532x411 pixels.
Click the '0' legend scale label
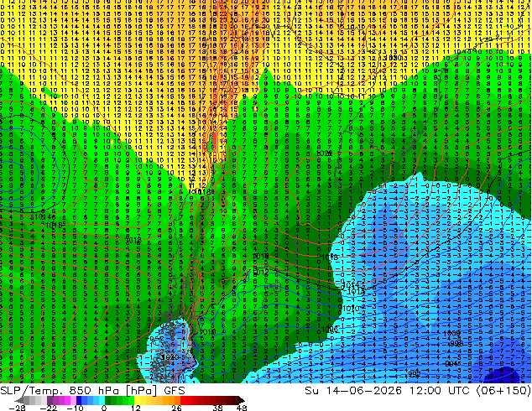[x=104, y=408]
